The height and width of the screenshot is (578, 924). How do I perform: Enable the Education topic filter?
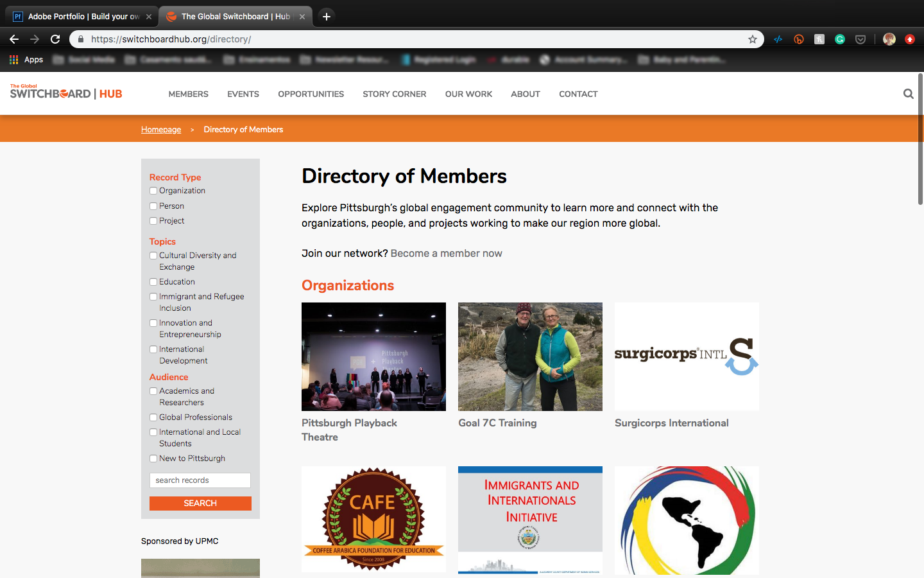coord(153,282)
